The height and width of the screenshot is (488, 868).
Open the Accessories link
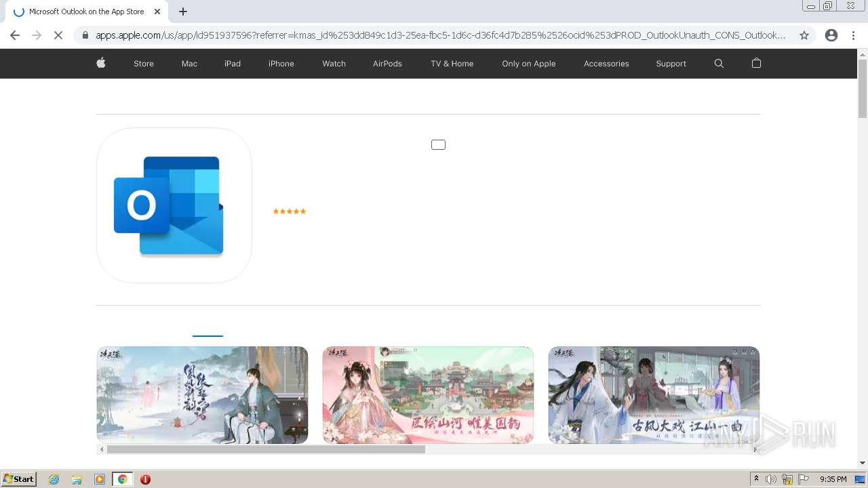click(x=606, y=64)
